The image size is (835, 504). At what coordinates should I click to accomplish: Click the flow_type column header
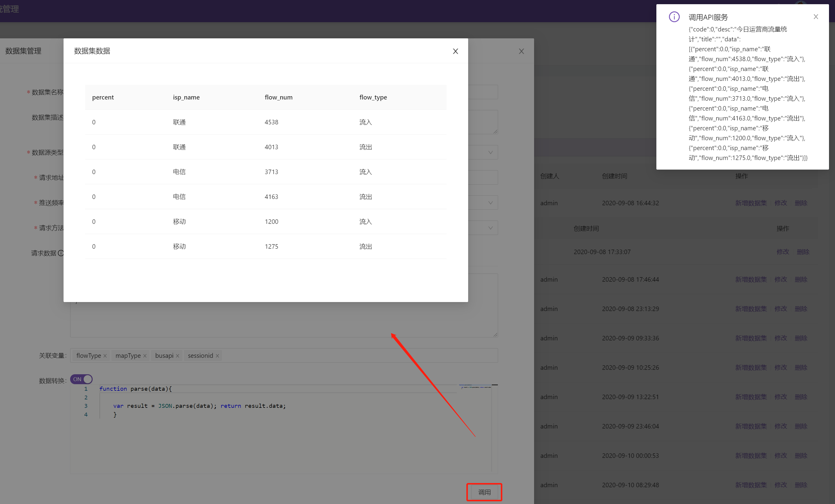pos(373,97)
